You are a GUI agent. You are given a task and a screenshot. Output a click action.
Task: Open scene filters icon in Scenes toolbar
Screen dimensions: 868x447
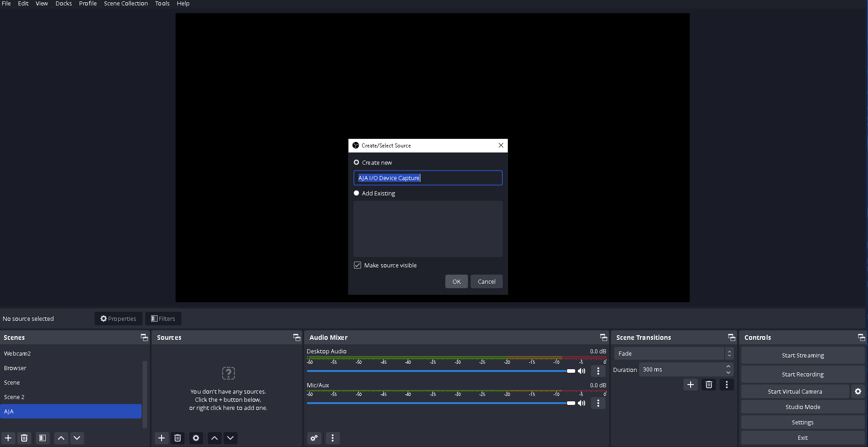(x=43, y=438)
